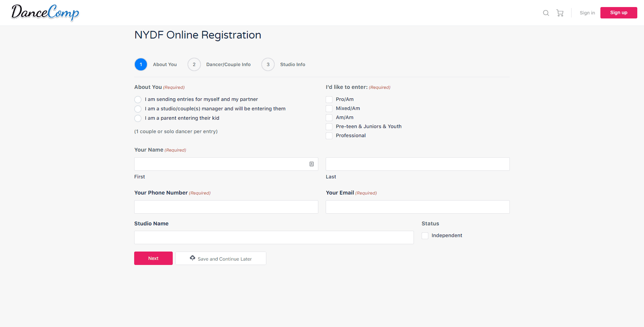The image size is (644, 327).
Task: Focus the Last name input field
Action: (x=418, y=164)
